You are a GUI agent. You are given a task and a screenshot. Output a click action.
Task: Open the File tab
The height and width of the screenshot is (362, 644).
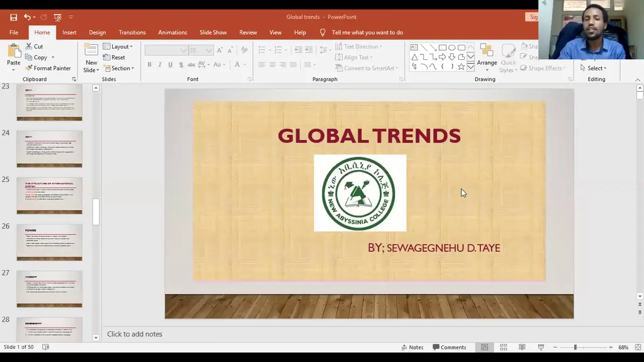pyautogui.click(x=14, y=32)
